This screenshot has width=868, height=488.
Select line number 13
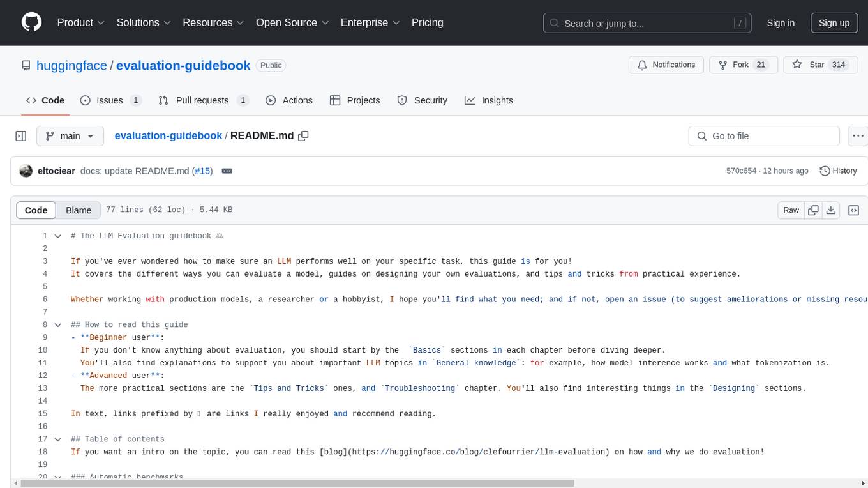[x=43, y=388]
